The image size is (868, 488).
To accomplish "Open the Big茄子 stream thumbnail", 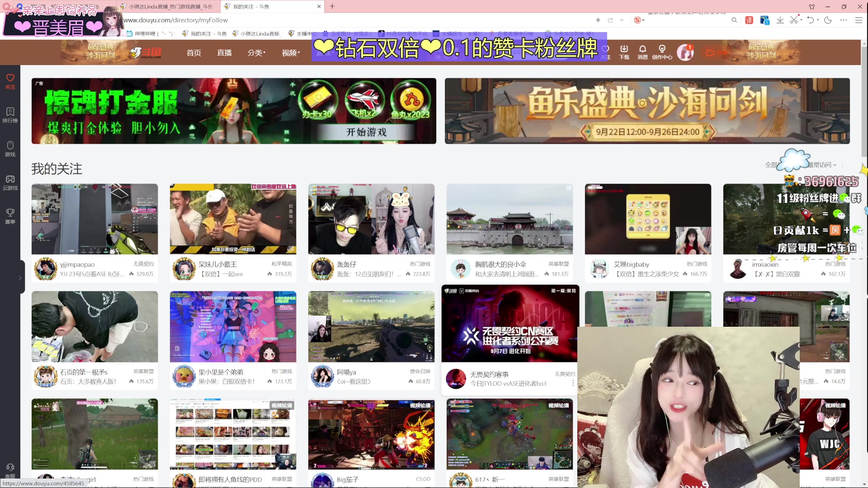I will 371,434.
